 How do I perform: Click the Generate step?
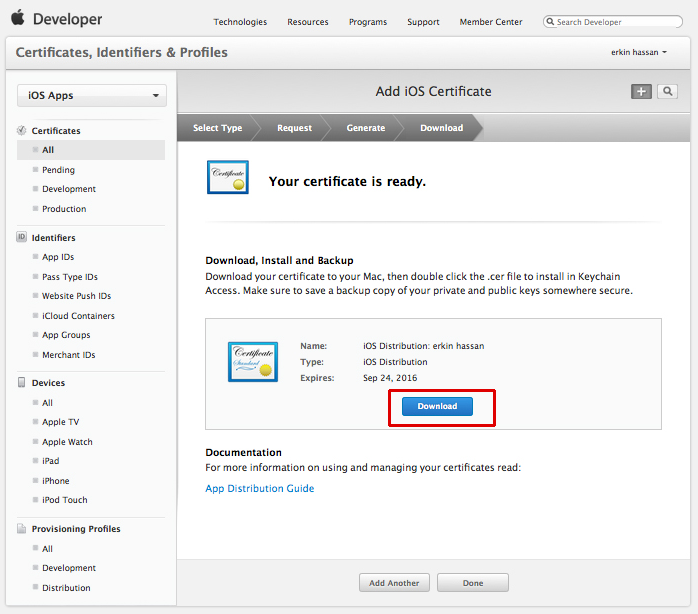[365, 128]
